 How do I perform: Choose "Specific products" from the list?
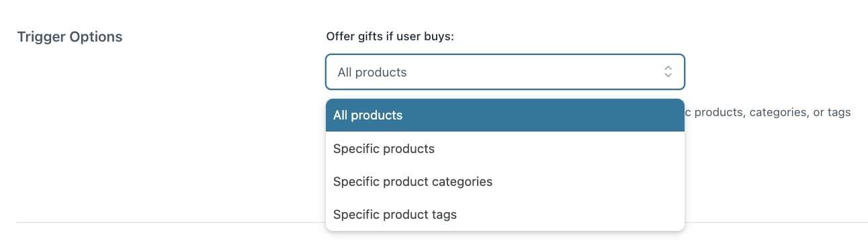[505, 148]
